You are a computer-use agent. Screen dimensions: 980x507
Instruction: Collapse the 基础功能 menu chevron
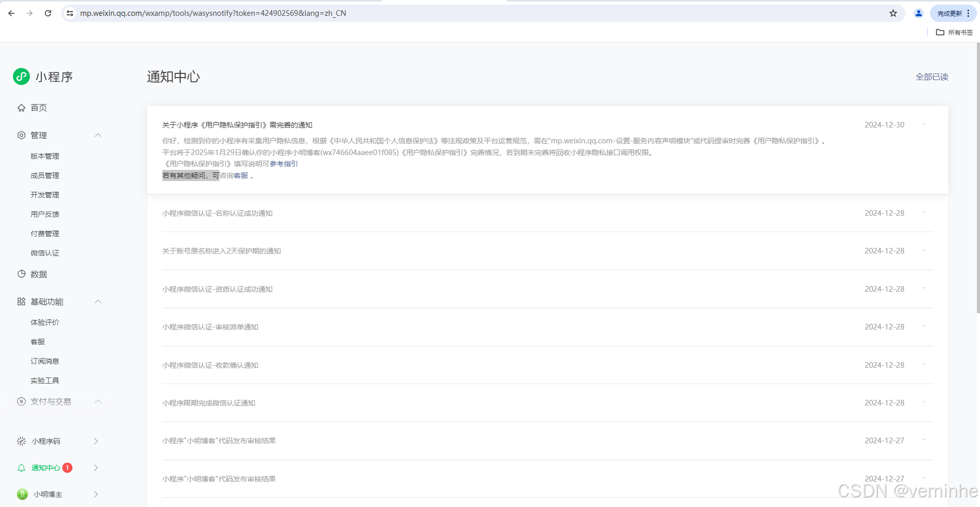(98, 301)
